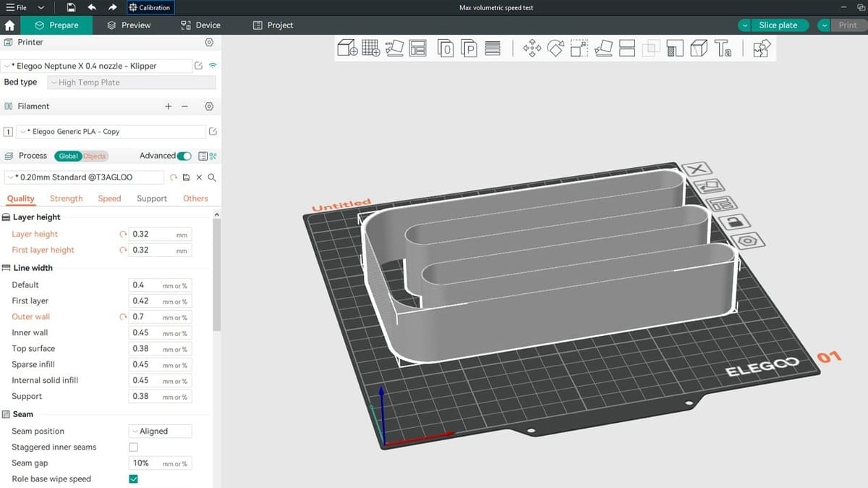
Task: Select the Rotate tool in toolbar
Action: (556, 49)
